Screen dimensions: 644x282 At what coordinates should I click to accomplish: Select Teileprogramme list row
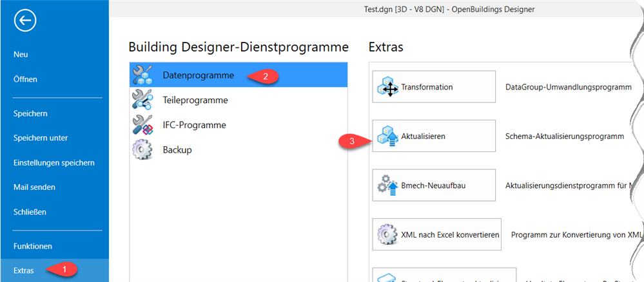pyautogui.click(x=239, y=100)
